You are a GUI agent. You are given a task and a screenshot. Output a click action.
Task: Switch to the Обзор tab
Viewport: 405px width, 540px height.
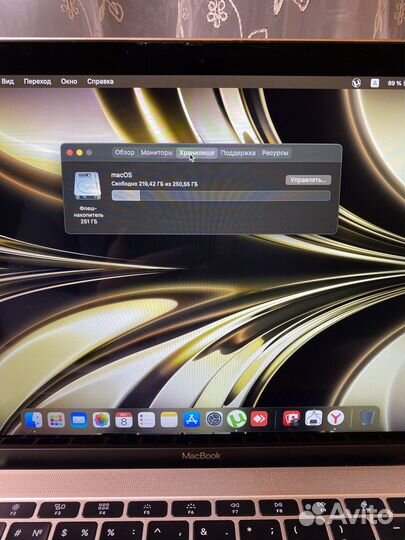coord(124,153)
